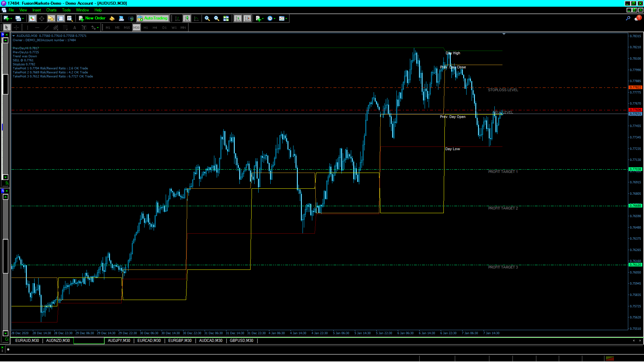Open the Navigator panel icon
The image size is (644, 362).
pos(51,18)
